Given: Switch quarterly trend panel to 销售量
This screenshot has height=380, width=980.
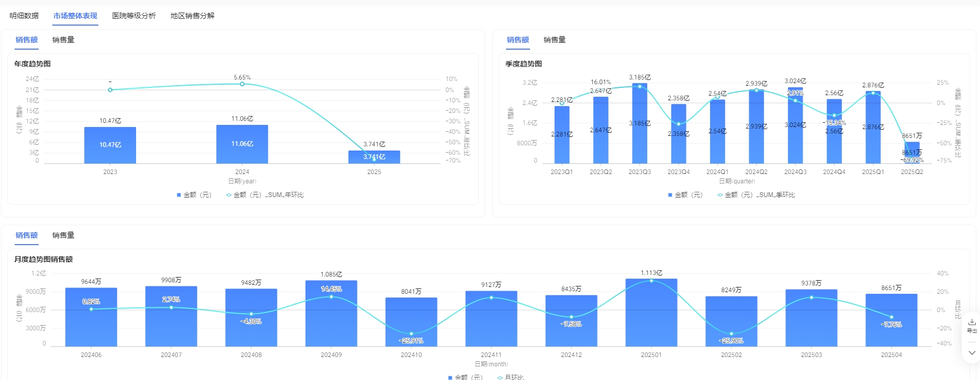Looking at the screenshot, I should 555,40.
